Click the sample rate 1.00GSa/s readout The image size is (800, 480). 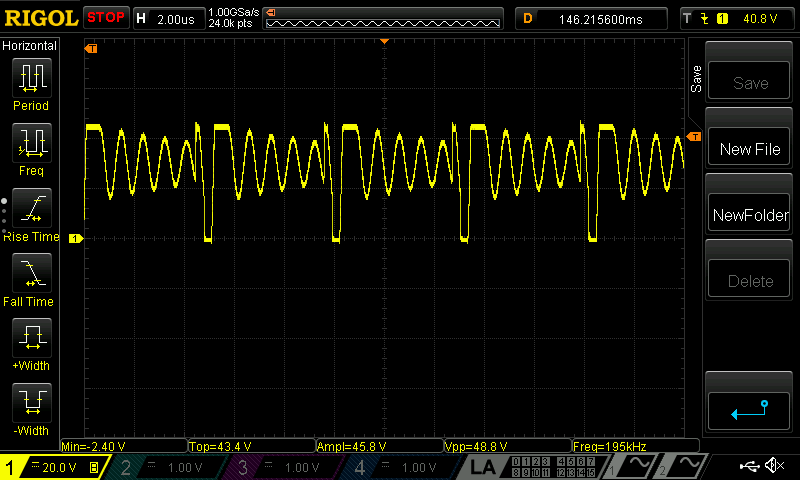tap(234, 12)
